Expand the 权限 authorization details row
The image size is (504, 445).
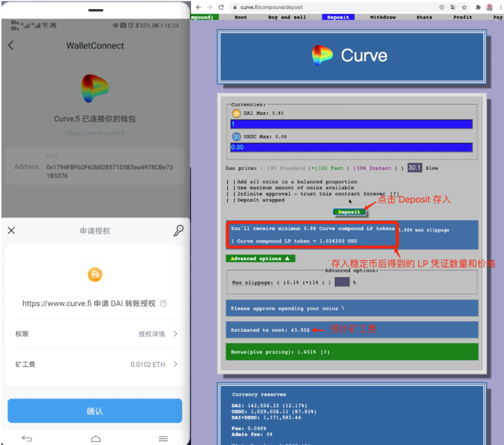pos(95,334)
